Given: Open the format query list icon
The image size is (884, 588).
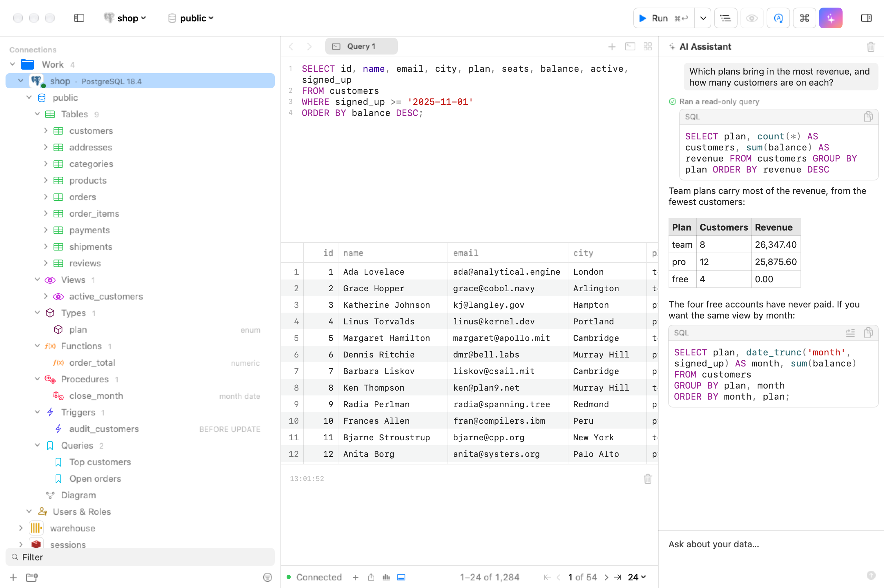Looking at the screenshot, I should click(x=725, y=18).
